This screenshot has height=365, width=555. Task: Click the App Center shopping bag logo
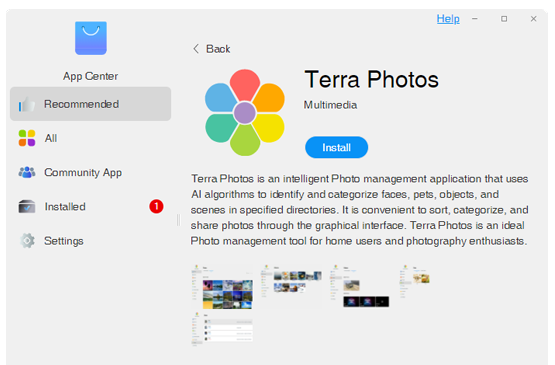(x=91, y=38)
